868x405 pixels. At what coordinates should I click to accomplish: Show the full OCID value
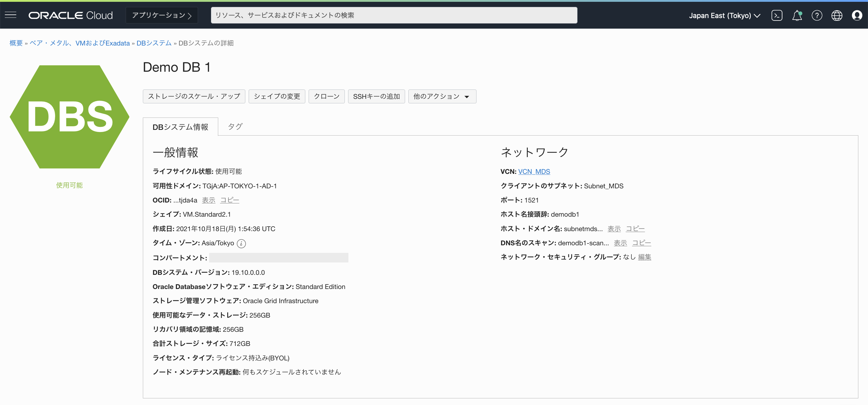click(208, 200)
